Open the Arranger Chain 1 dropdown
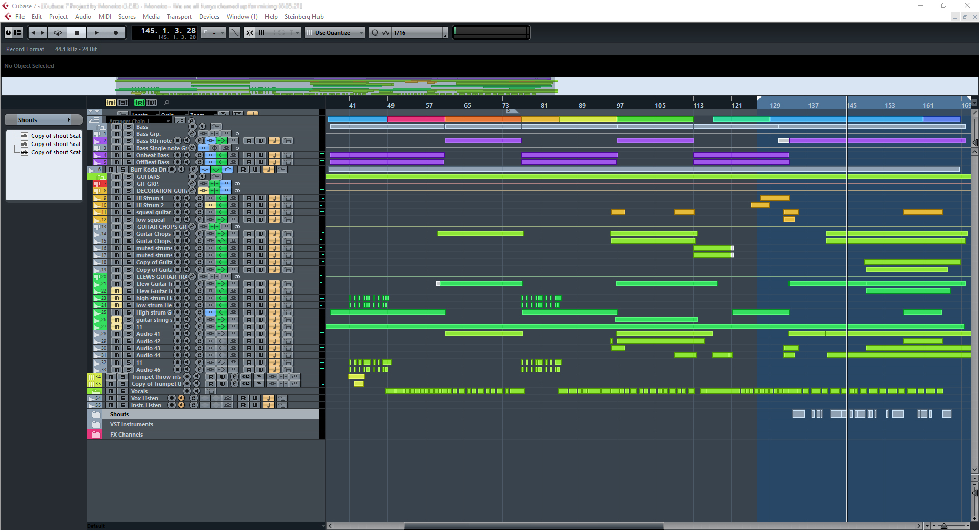Viewport: 980px width, 531px height. 138,121
